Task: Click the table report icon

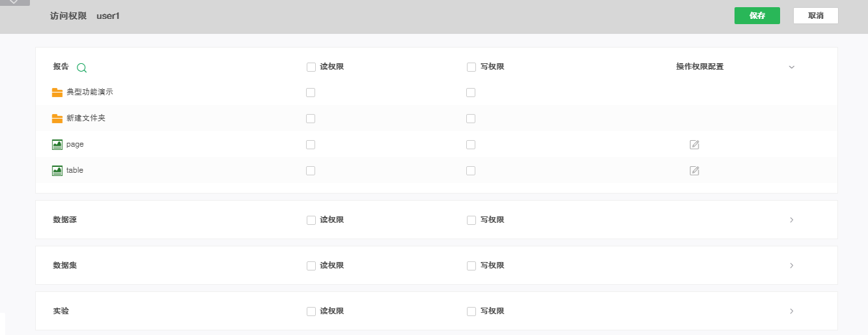Action: (57, 171)
